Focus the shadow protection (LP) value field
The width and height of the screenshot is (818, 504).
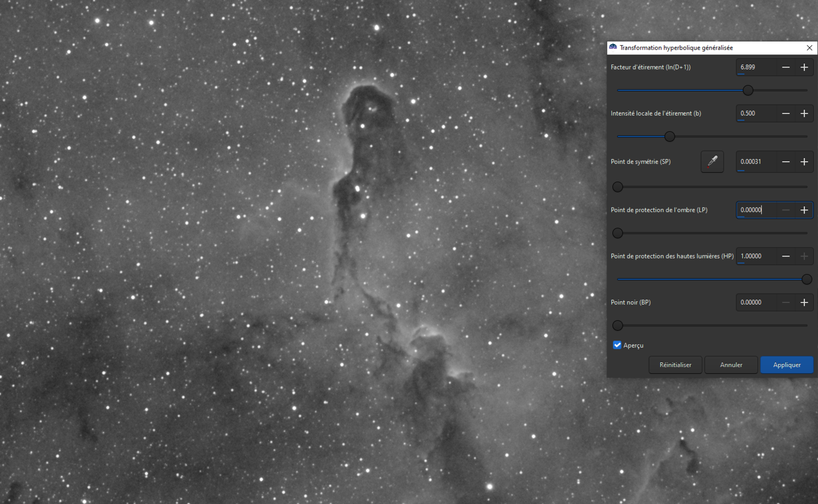point(756,210)
